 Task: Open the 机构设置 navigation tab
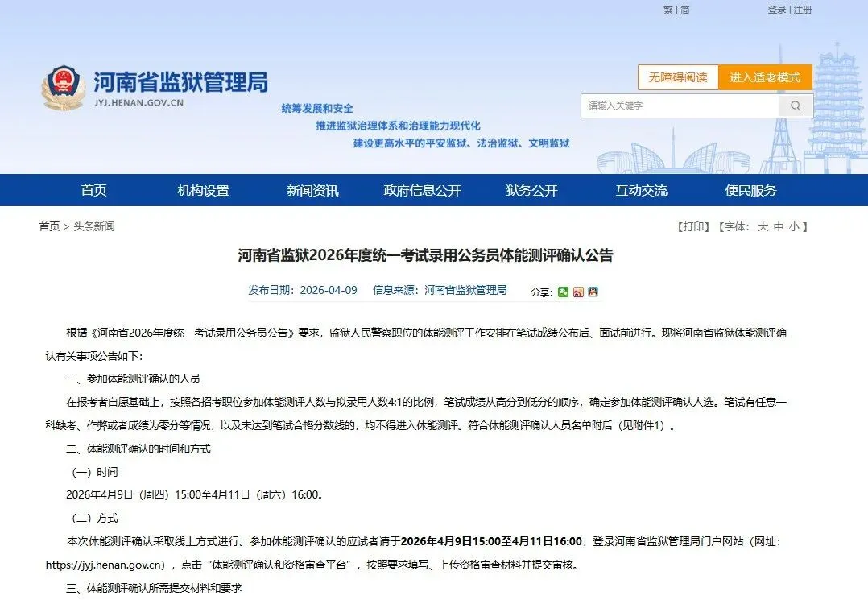203,190
